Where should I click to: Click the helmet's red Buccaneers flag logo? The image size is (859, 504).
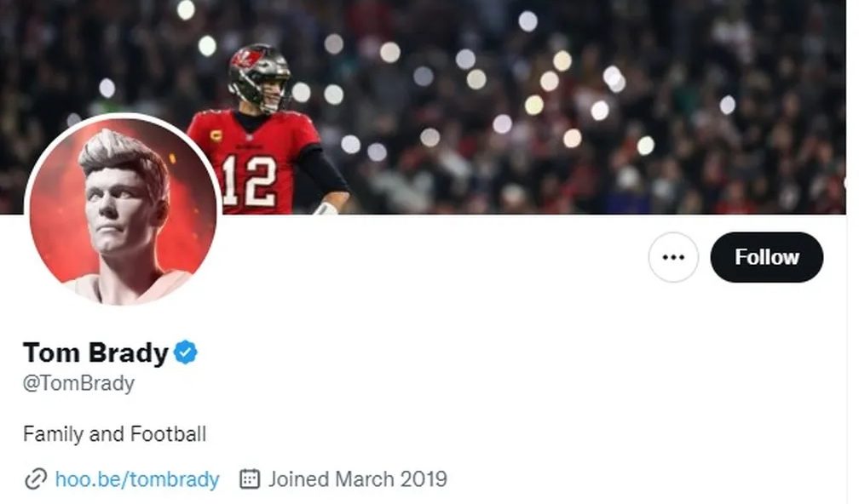245,59
